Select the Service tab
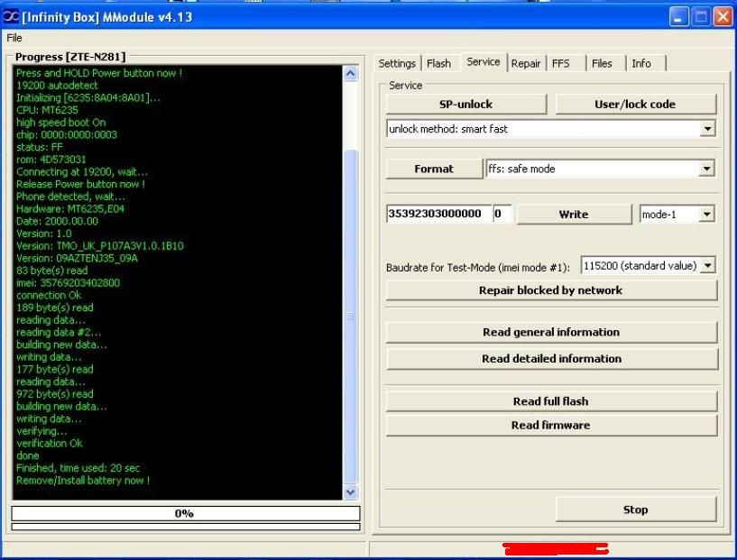The height and width of the screenshot is (560, 737). (484, 62)
